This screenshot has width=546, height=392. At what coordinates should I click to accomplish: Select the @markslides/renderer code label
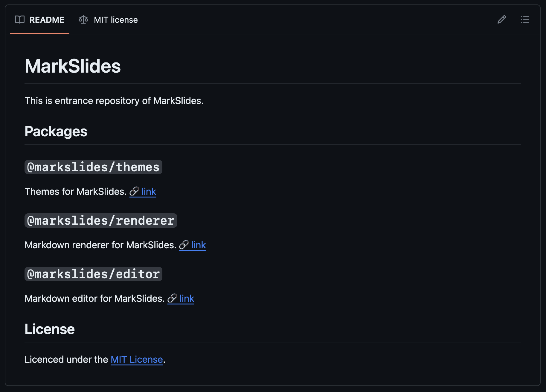pyautogui.click(x=100, y=220)
